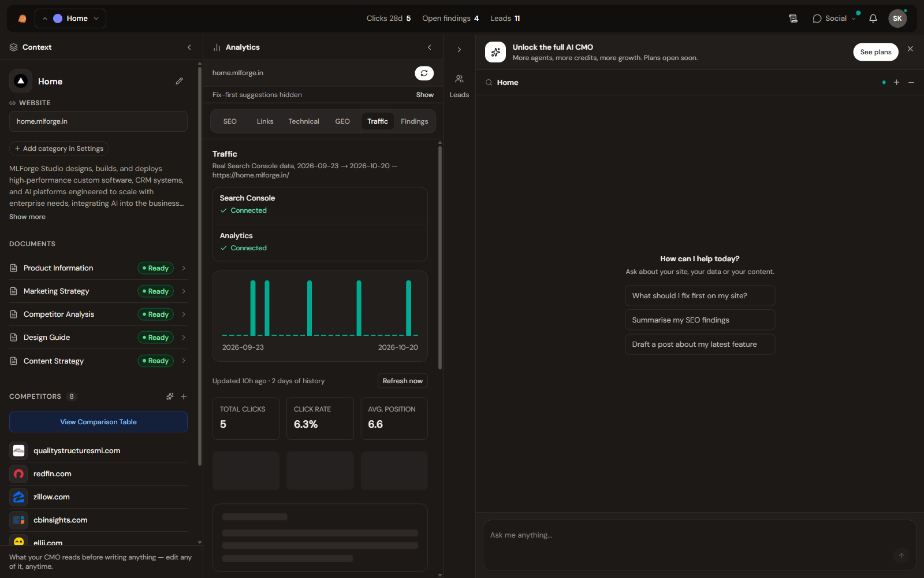The width and height of the screenshot is (924, 578).
Task: Click the home.mlforge.in website field
Action: click(98, 121)
